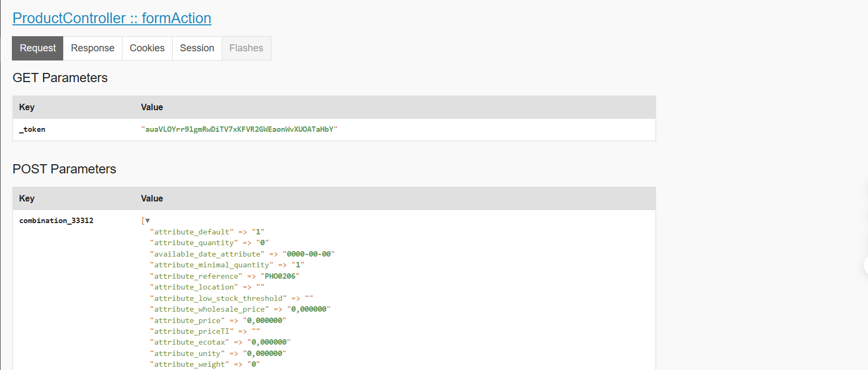
Task: Click the attribute_ecotax value
Action: (x=269, y=342)
